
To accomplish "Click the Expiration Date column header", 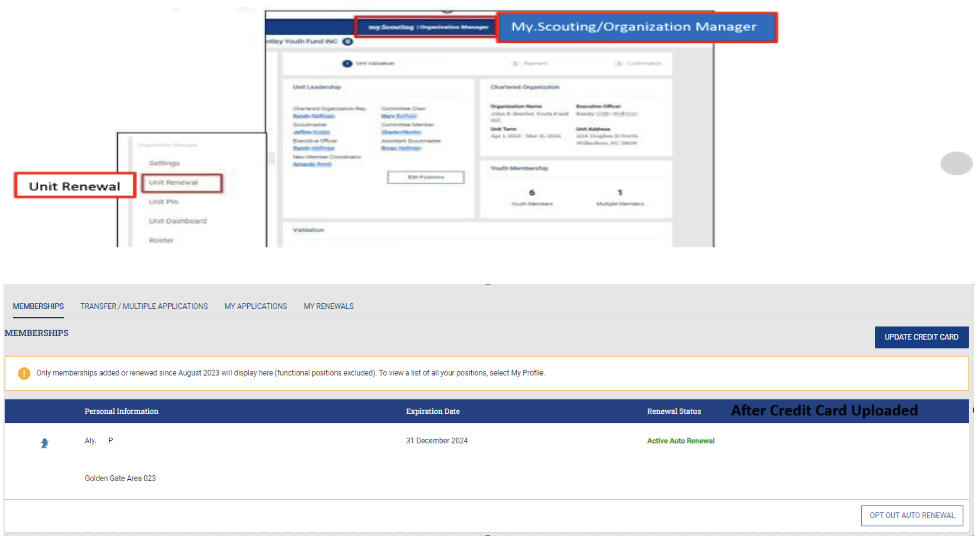I will pos(433,411).
